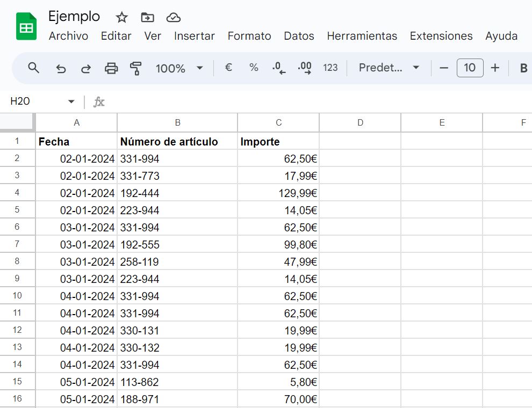This screenshot has height=408, width=532.
Task: Check the cloud save status icon
Action: coord(174,17)
